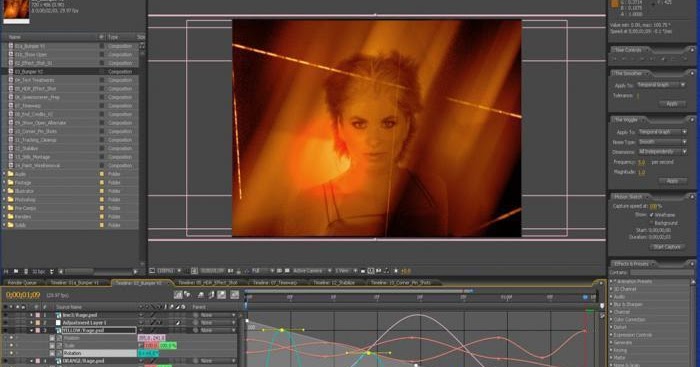Open the viewer resolution Full dropdown

pos(262,271)
